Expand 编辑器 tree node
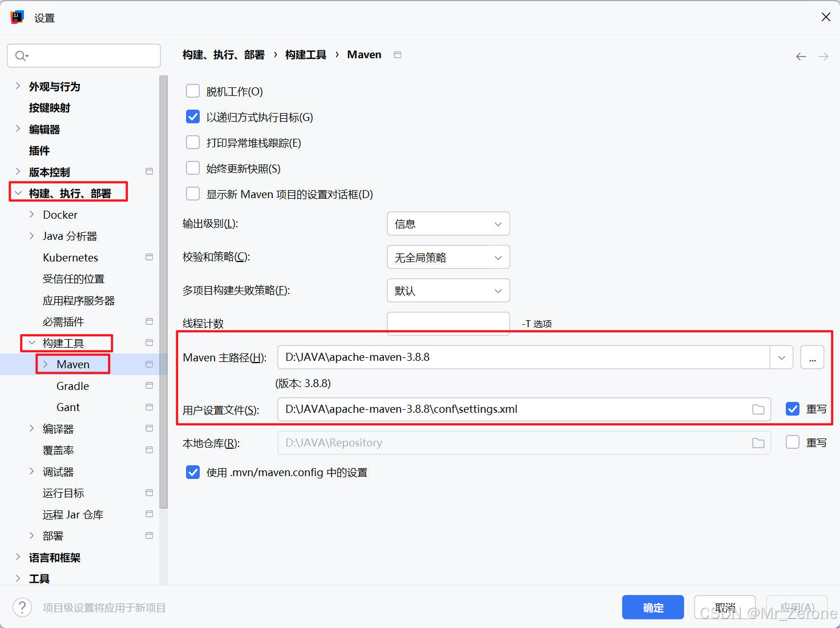The width and height of the screenshot is (840, 628). point(18,128)
